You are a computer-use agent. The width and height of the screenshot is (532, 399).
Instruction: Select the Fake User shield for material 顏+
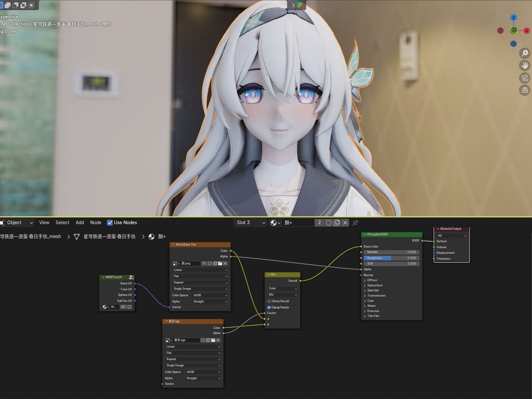(329, 223)
